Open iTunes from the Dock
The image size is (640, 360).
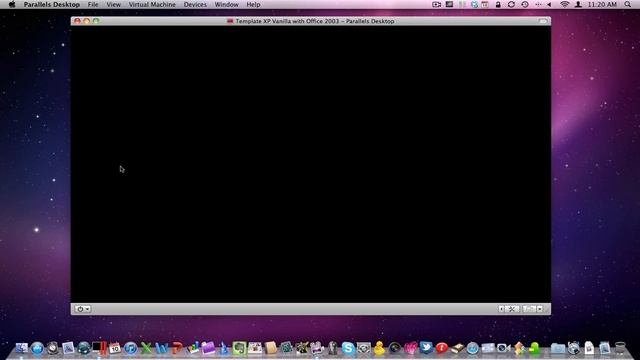(x=130, y=348)
